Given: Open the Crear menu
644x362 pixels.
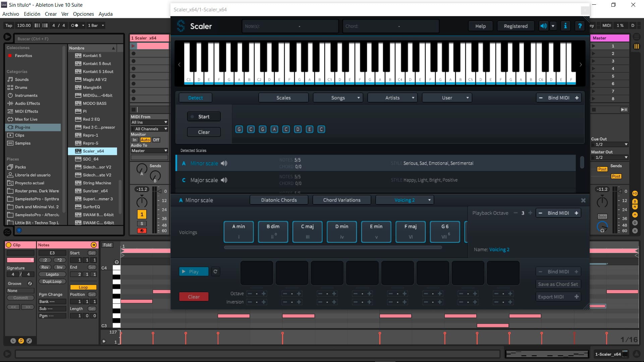Looking at the screenshot, I should (x=51, y=14).
